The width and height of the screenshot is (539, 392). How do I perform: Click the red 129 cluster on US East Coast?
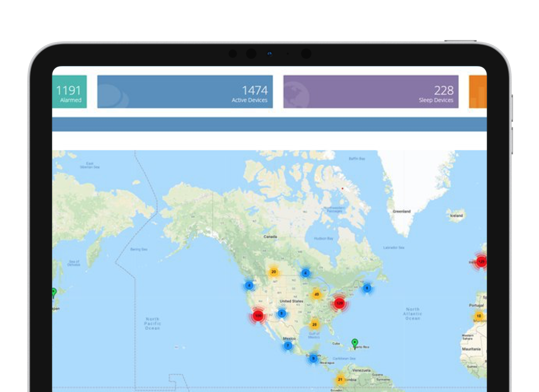(x=339, y=304)
